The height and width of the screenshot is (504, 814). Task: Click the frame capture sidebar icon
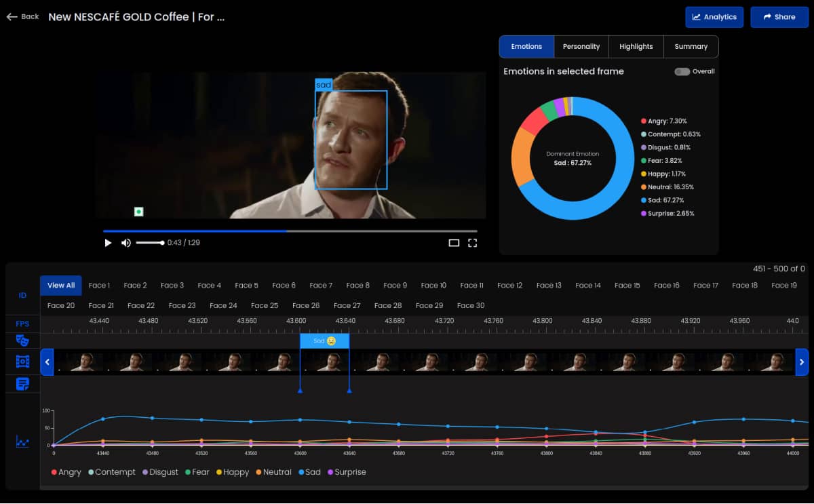click(22, 362)
